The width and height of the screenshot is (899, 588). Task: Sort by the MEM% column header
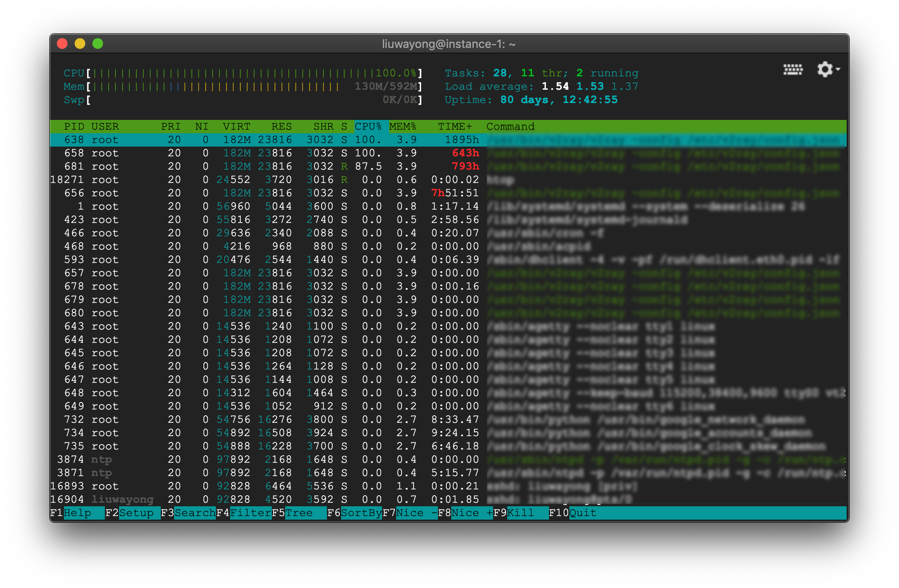click(403, 127)
